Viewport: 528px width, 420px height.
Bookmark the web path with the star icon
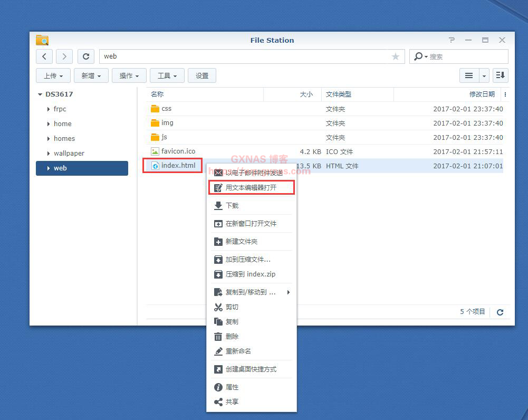[x=395, y=56]
